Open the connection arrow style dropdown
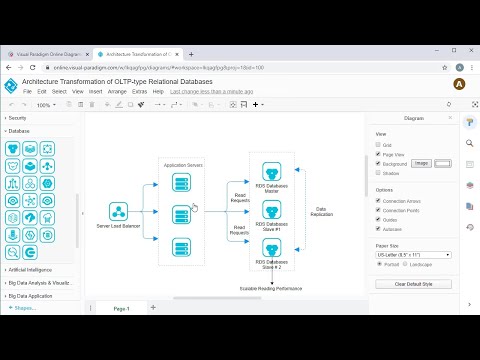 pos(160,105)
